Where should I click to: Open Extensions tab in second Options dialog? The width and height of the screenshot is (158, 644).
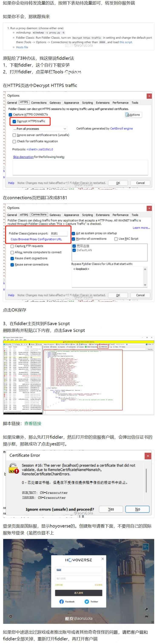(103, 215)
